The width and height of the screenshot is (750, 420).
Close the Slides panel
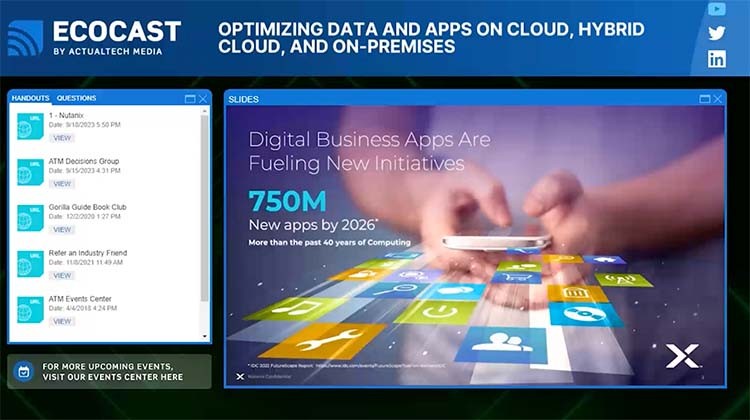717,99
